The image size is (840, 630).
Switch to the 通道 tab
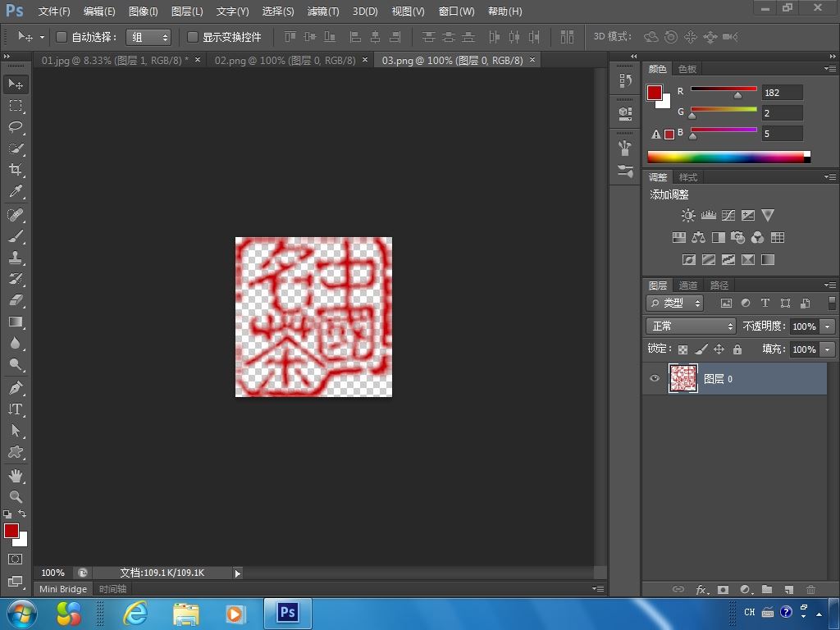coord(688,285)
